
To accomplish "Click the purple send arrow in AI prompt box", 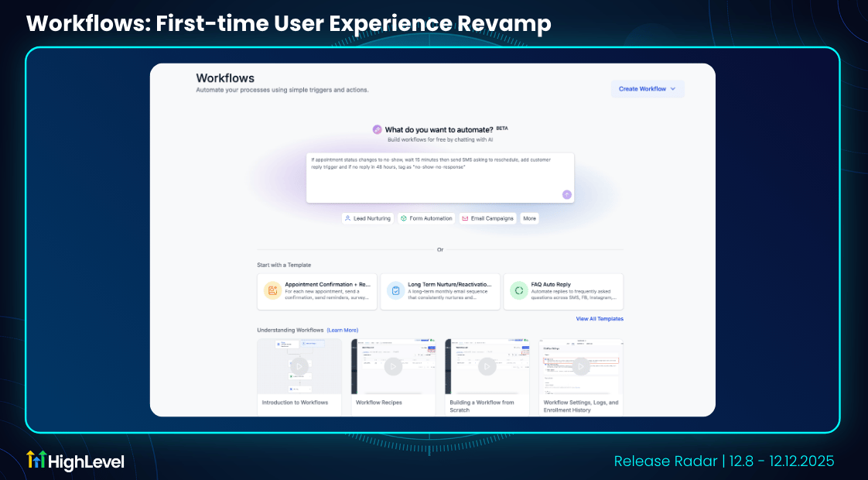I will 566,194.
